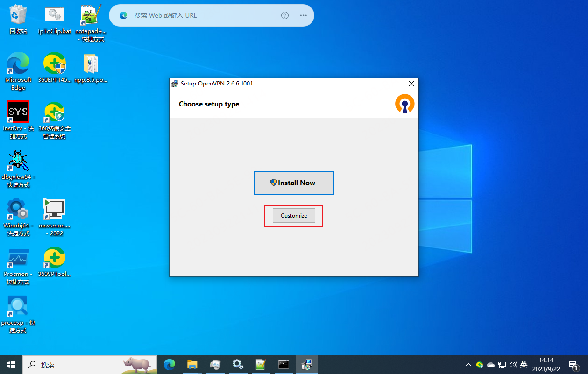Click the setup icon in the title bar

click(175, 84)
